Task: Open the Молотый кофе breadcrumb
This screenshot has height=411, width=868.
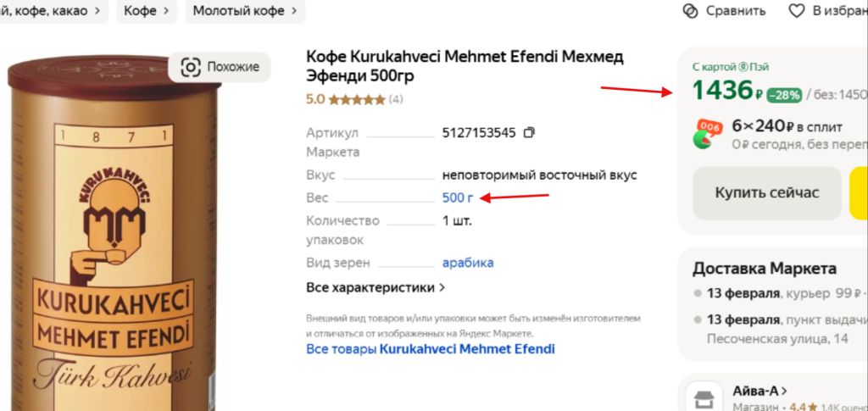Action: (245, 11)
